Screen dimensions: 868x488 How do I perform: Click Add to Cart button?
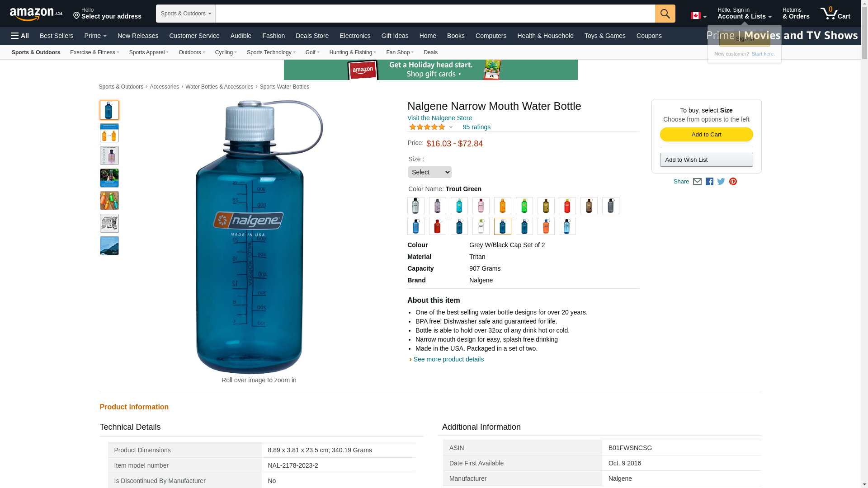click(706, 135)
